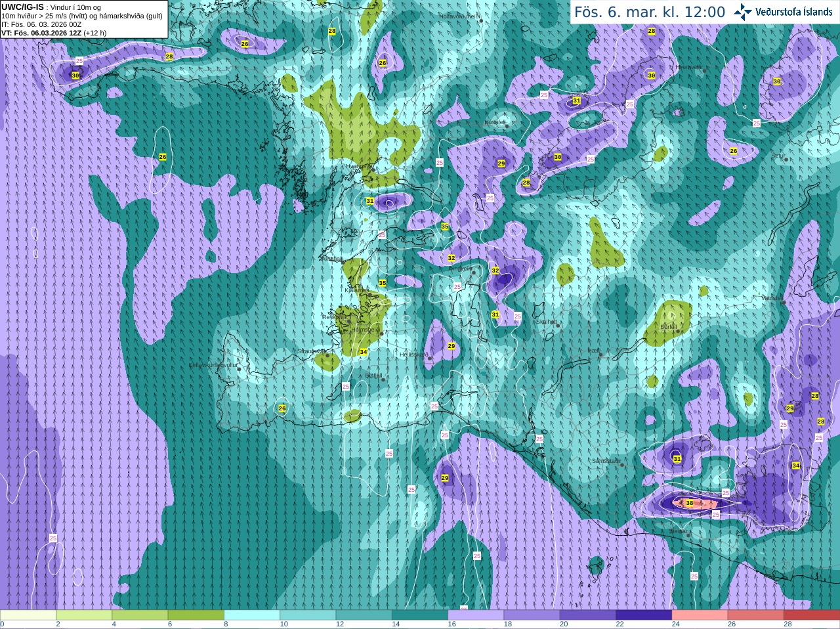
Task: Click the Hæll station label
Action: pos(594,351)
